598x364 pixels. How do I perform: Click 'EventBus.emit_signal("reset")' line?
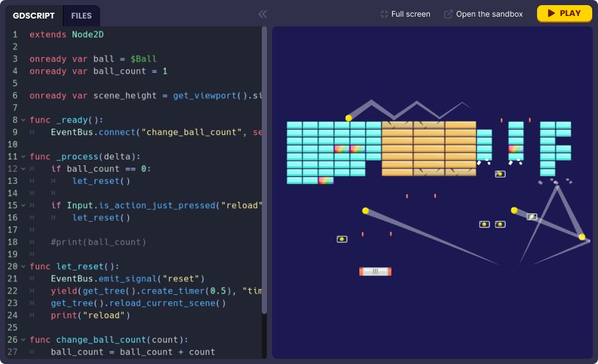click(128, 279)
